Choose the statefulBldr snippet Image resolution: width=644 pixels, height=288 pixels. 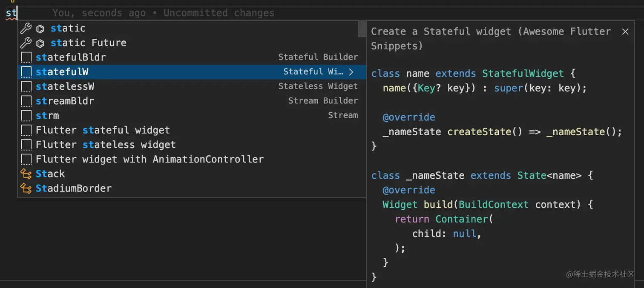coord(192,57)
